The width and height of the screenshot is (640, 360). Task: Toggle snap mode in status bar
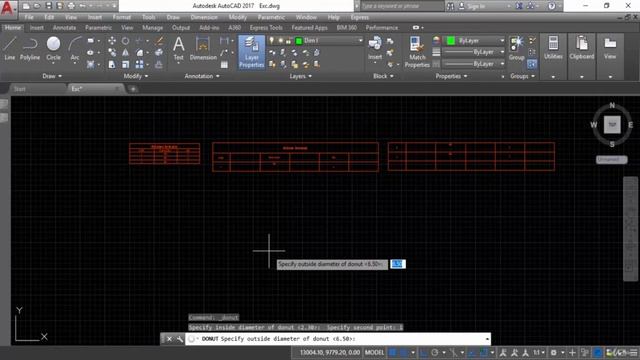point(404,352)
